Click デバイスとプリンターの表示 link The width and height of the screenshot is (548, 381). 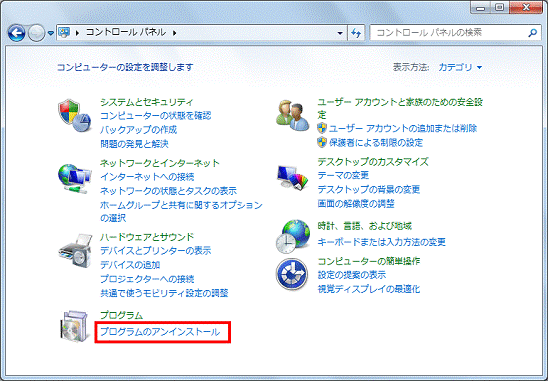[x=156, y=251]
